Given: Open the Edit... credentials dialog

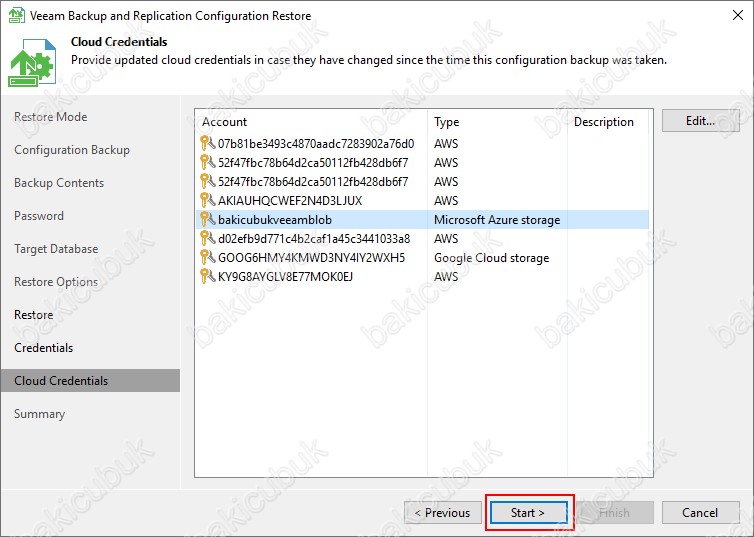Looking at the screenshot, I should [x=700, y=121].
